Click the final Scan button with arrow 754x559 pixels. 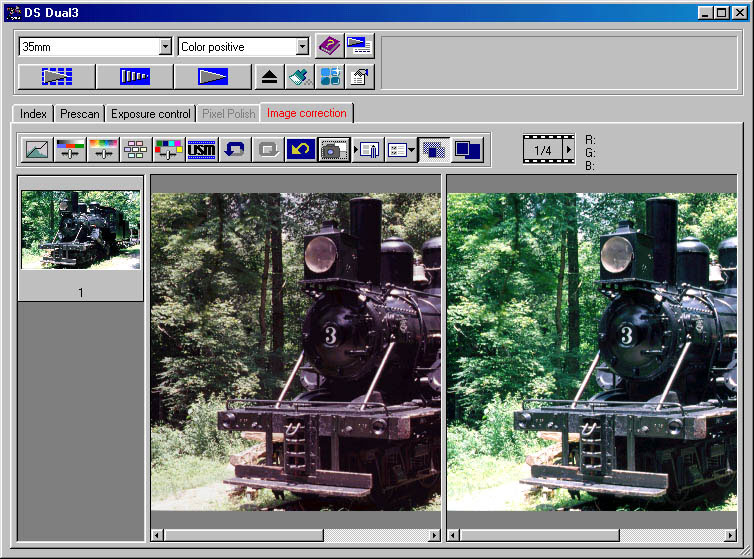coord(212,77)
